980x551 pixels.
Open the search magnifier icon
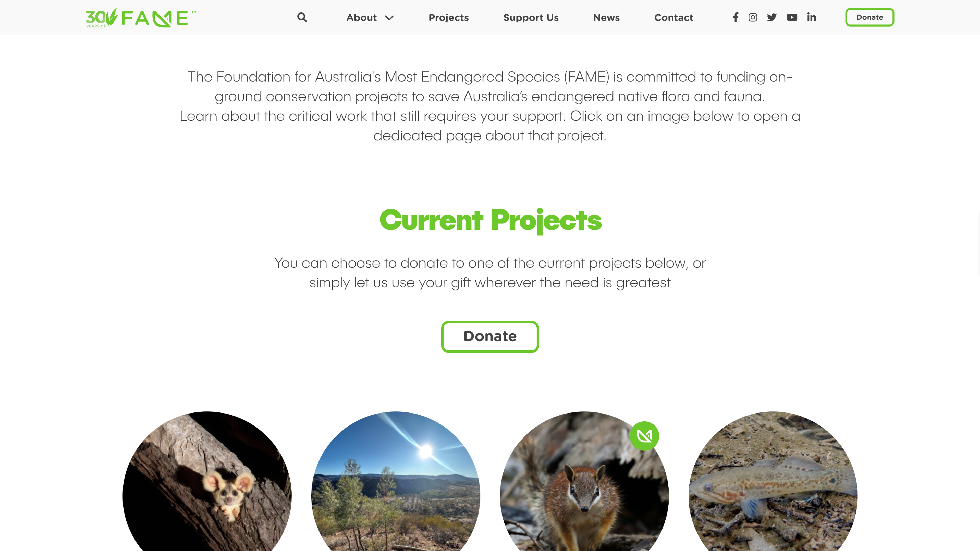coord(302,18)
